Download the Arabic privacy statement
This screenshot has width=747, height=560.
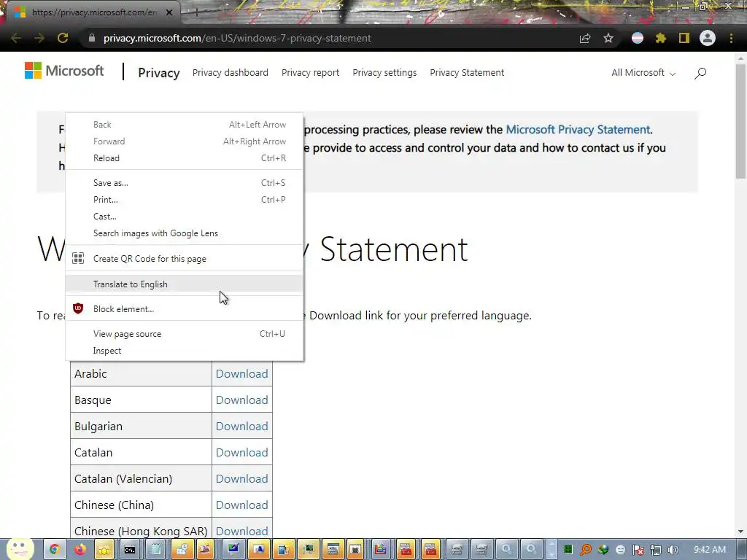click(x=242, y=374)
